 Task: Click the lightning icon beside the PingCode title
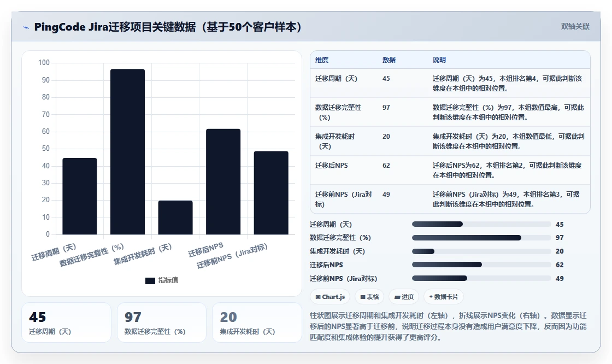26,27
